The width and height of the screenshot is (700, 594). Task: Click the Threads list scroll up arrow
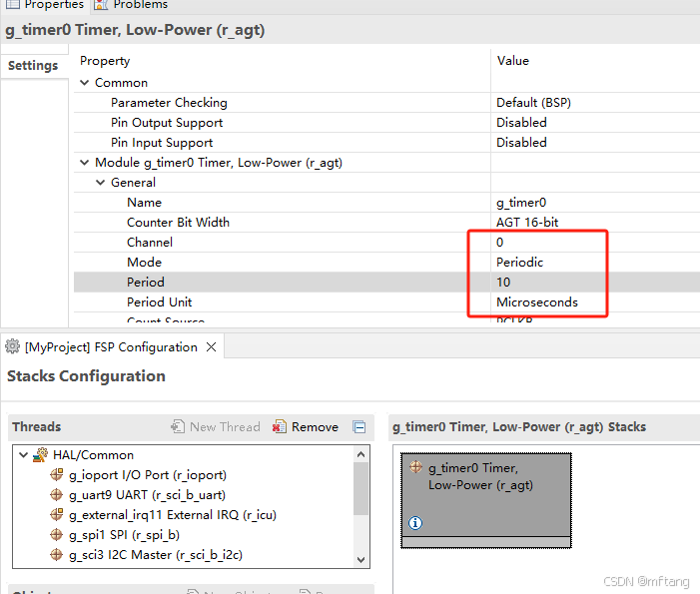(361, 454)
